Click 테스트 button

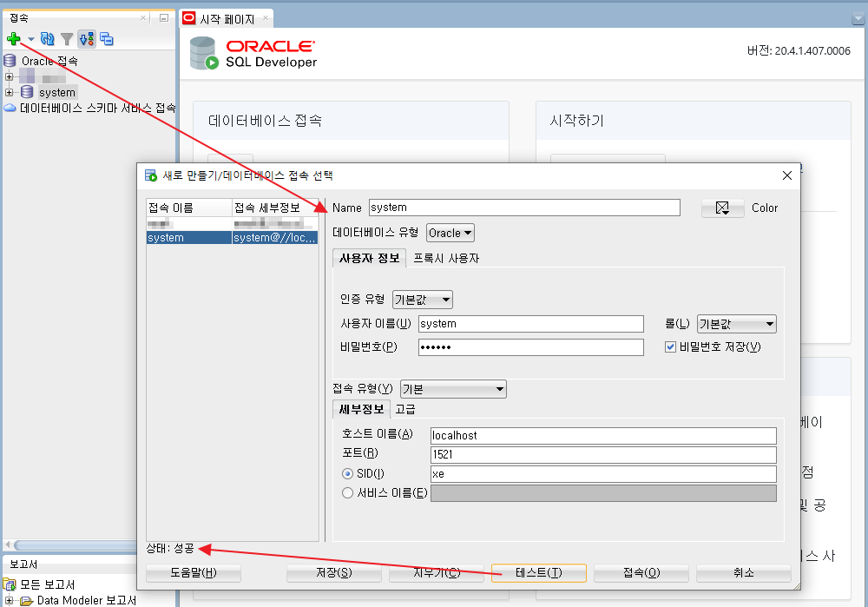tap(539, 572)
